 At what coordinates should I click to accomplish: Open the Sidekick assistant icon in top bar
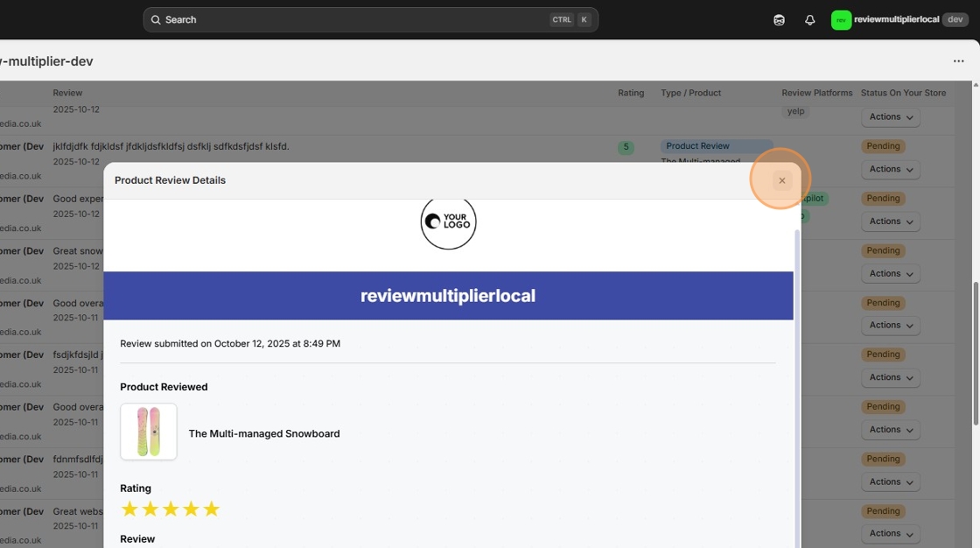[779, 20]
